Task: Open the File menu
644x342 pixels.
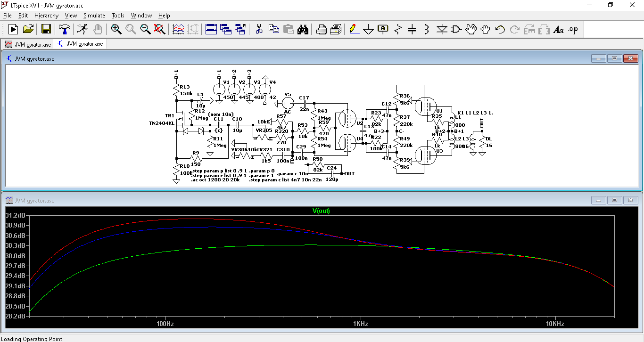Action: [7, 16]
